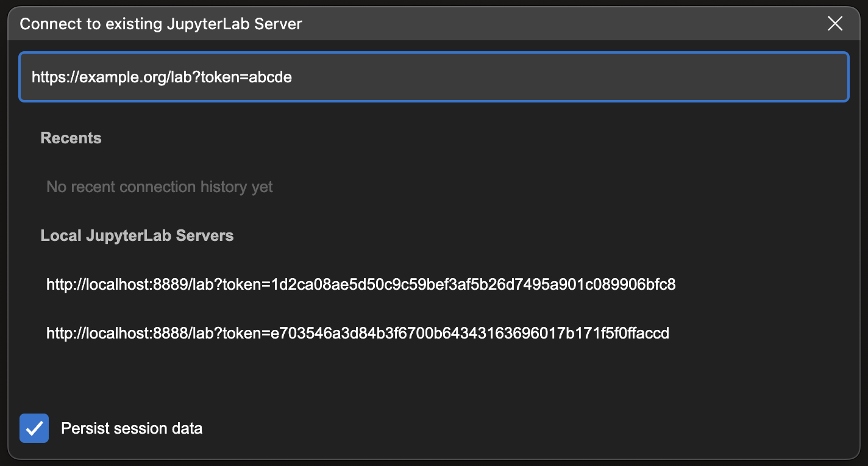Click the Persist session data label
The image size is (868, 466).
[131, 428]
